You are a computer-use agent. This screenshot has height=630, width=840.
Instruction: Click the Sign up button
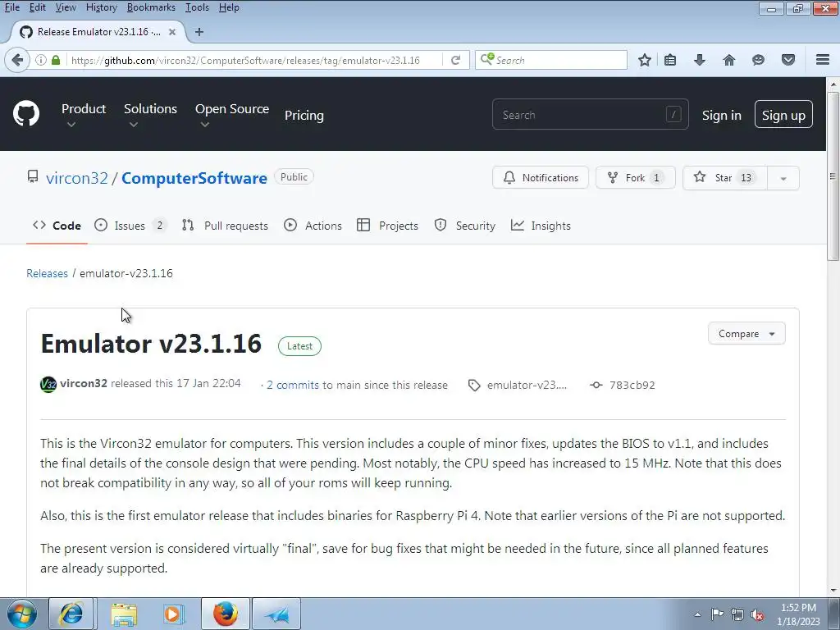tap(783, 115)
